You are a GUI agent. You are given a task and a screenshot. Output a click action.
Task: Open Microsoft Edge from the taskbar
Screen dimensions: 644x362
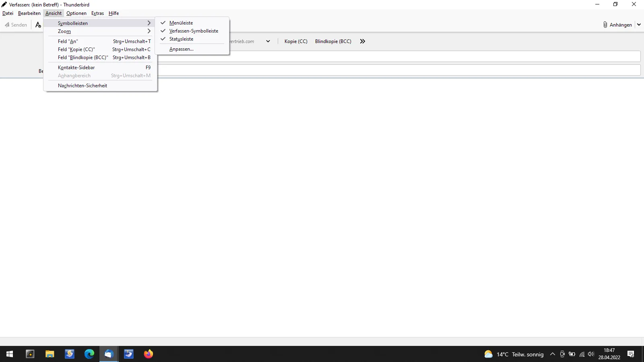[x=89, y=354]
